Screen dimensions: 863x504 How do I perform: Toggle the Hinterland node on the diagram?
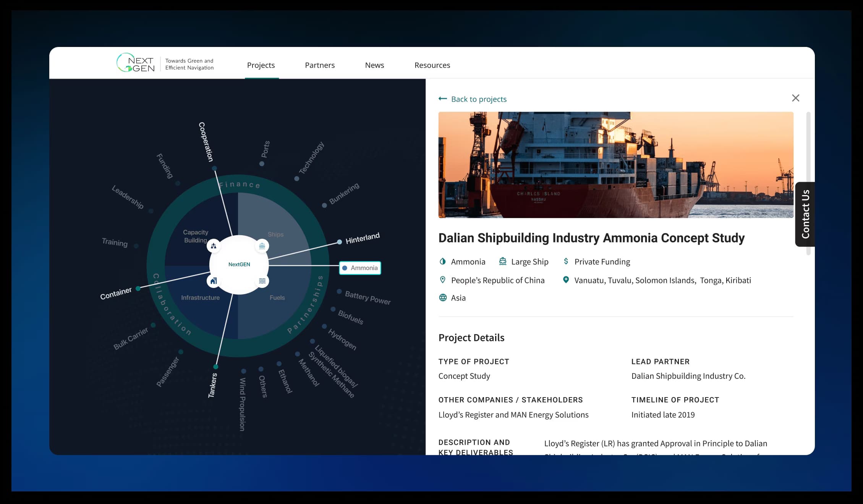click(339, 242)
